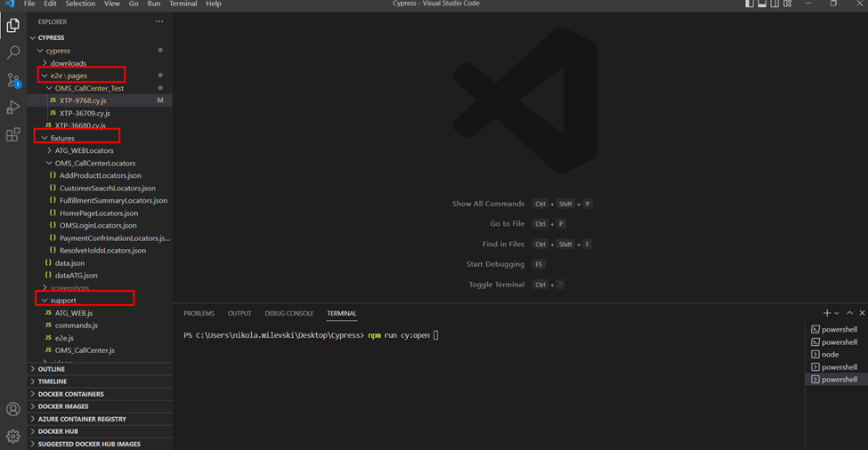Open Source Control view icon
Image resolution: width=868 pixels, height=450 pixels.
[13, 80]
